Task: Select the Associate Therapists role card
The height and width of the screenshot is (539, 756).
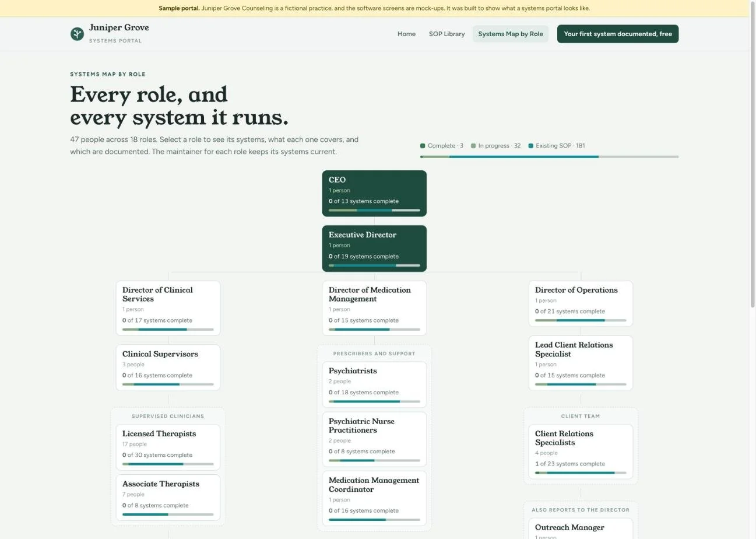Action: pyautogui.click(x=168, y=498)
